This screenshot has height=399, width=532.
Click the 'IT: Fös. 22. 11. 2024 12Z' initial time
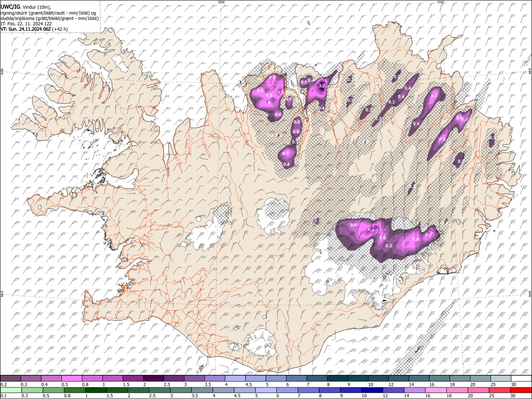pos(26,24)
